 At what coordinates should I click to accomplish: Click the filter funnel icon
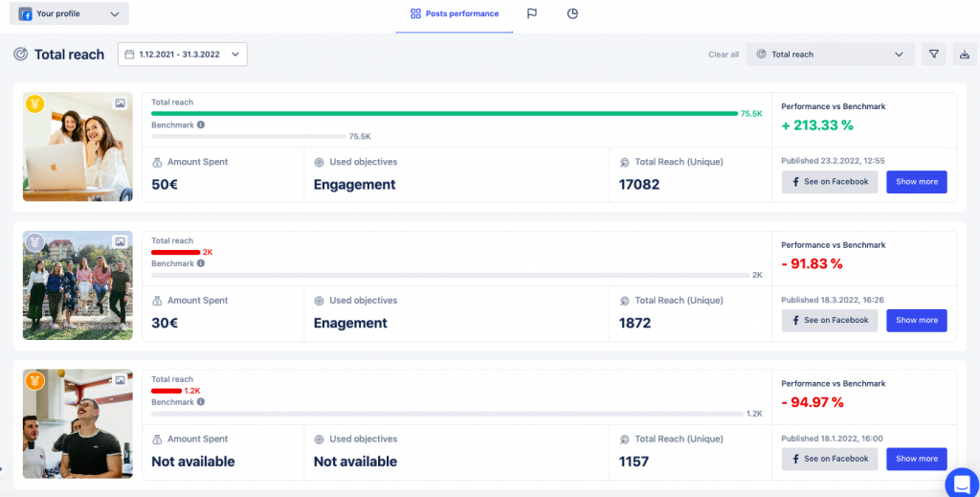[x=934, y=55]
